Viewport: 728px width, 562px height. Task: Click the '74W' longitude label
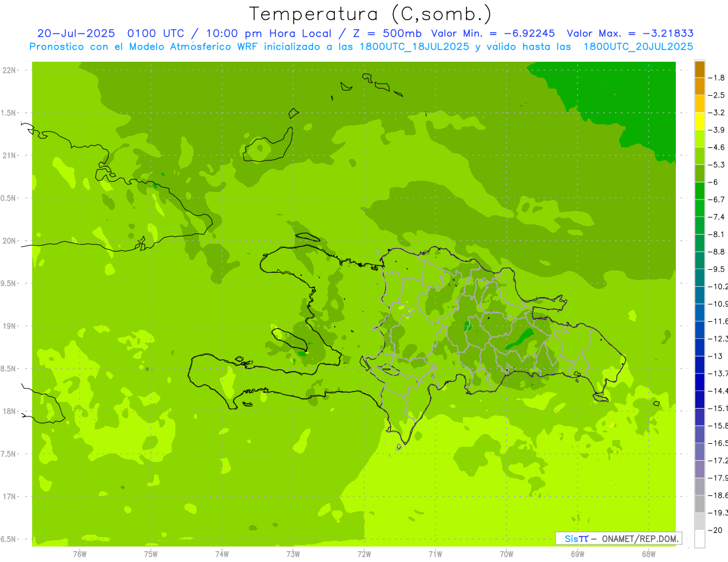221,554
